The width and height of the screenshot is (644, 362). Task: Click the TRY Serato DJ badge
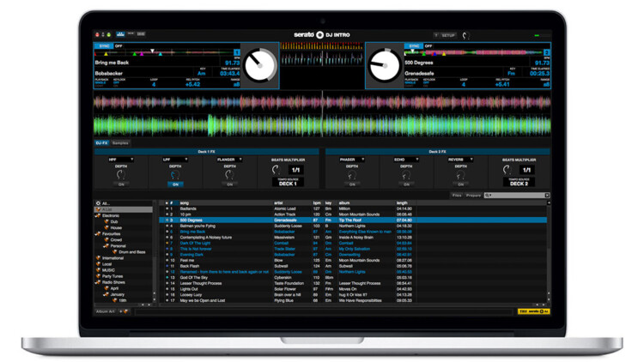[x=533, y=311]
